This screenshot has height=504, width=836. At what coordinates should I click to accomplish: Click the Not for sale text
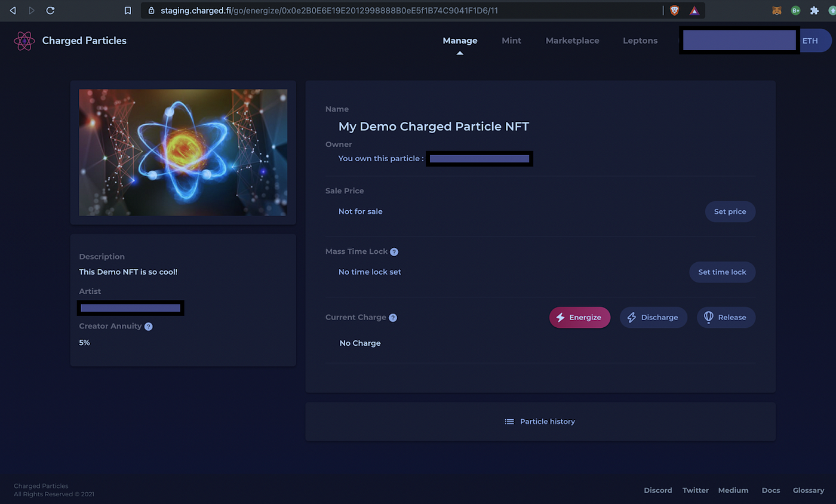(x=361, y=211)
